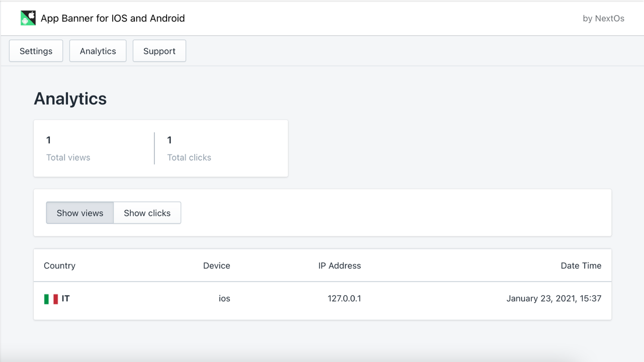Open the Settings tab
644x362 pixels.
click(35, 51)
